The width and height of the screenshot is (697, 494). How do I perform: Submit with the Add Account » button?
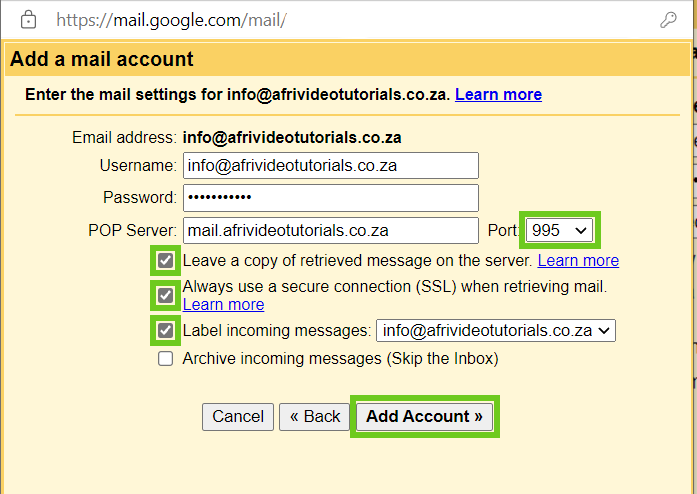pos(425,417)
